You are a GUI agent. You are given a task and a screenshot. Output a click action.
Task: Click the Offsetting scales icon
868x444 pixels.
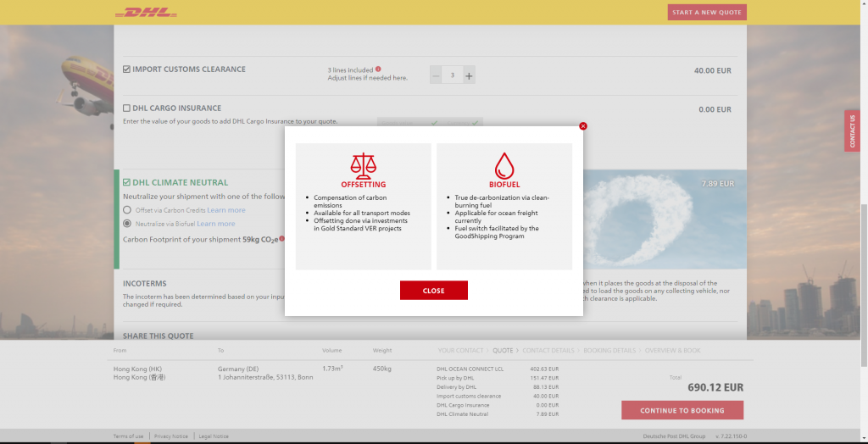[363, 165]
